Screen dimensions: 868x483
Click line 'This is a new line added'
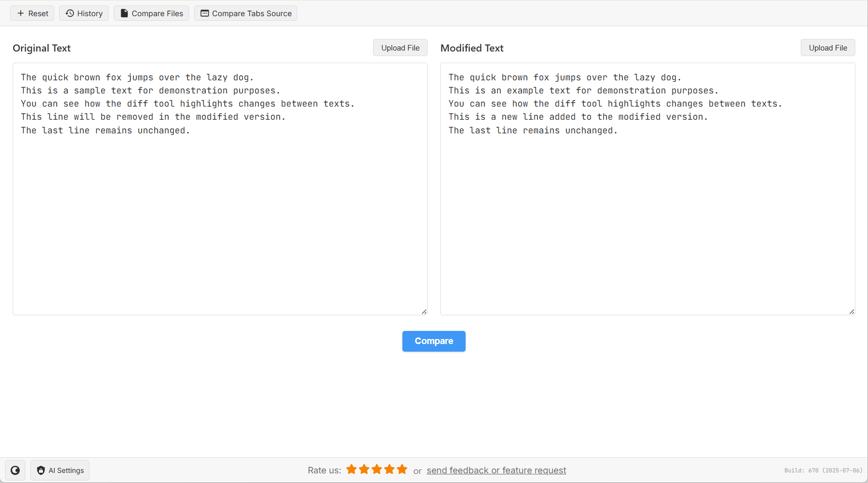[x=578, y=117]
